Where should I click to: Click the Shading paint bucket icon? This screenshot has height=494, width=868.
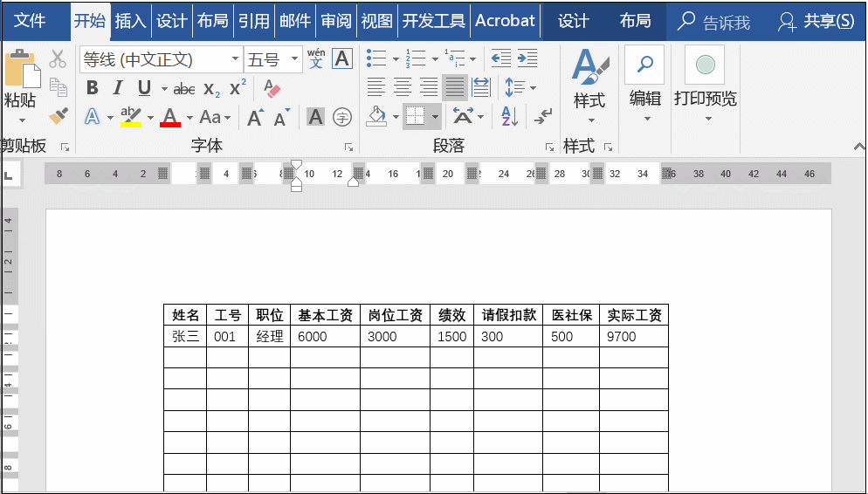pos(377,117)
